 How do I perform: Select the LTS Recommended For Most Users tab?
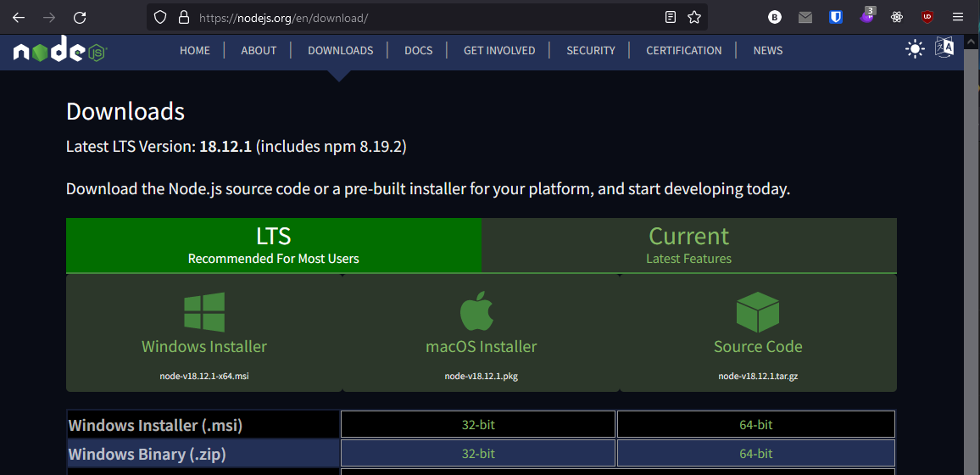click(274, 245)
